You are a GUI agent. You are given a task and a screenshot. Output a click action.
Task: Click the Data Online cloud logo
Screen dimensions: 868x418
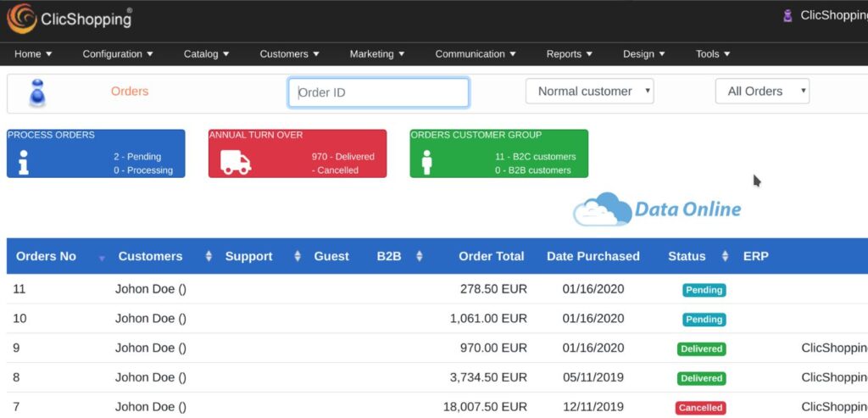click(657, 209)
